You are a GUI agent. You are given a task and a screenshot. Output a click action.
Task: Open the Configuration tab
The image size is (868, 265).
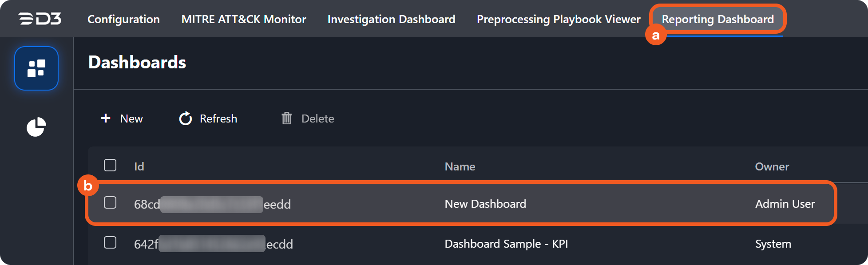123,19
